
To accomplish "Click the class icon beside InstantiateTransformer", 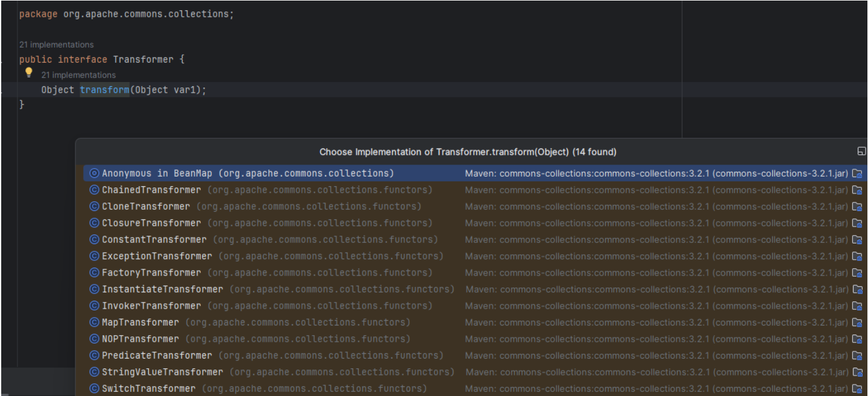I will 94,289.
